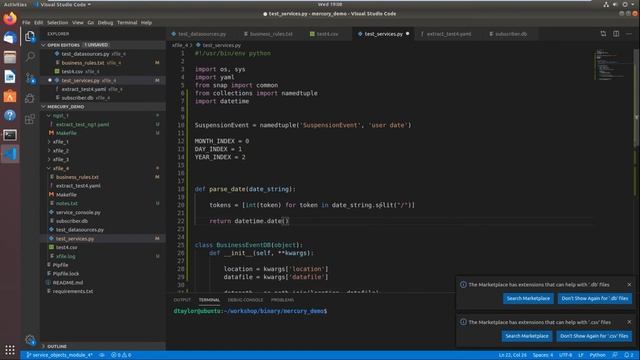Click Search Marketplace for '.db' files
Viewport: 640px width, 360px height.
click(x=528, y=298)
